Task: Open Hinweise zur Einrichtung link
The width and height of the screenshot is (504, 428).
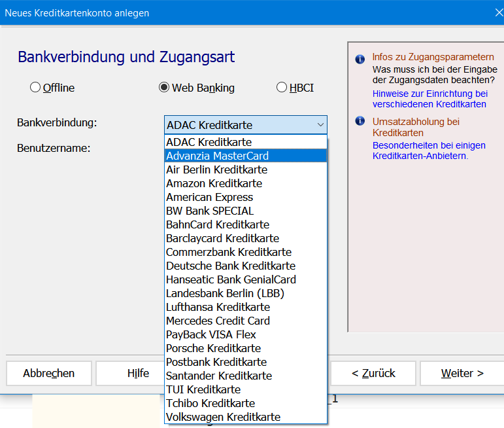Action: [429, 99]
